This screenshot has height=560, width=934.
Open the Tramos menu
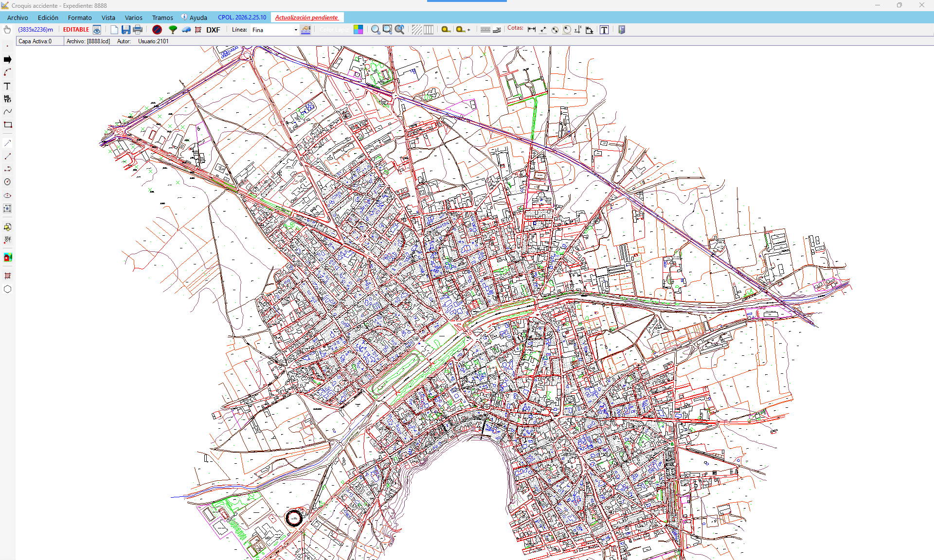[162, 17]
